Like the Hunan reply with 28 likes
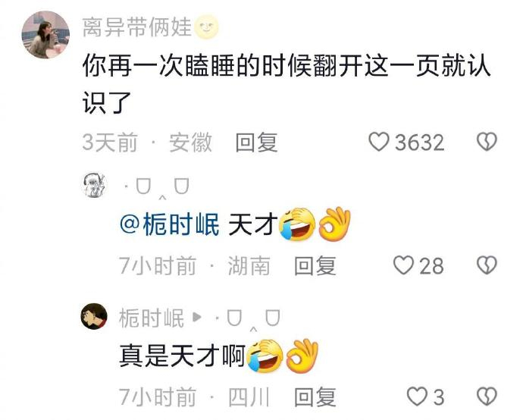 [x=403, y=265]
